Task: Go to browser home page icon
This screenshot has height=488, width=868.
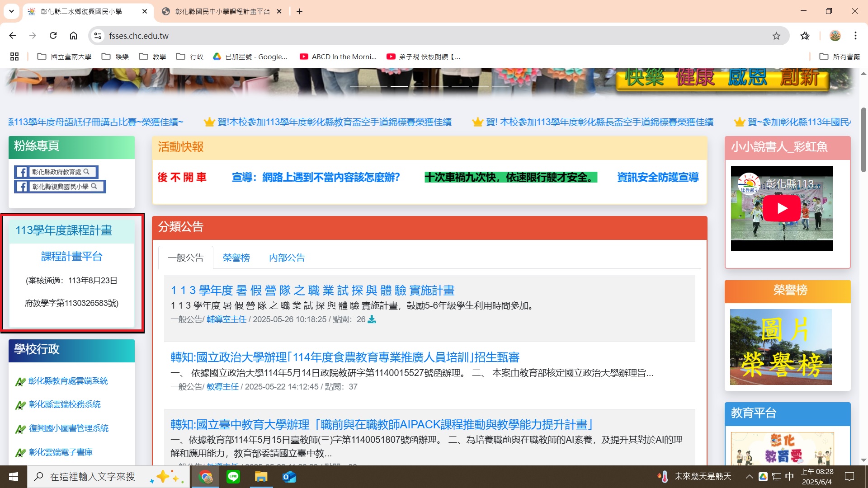Action: 73,36
